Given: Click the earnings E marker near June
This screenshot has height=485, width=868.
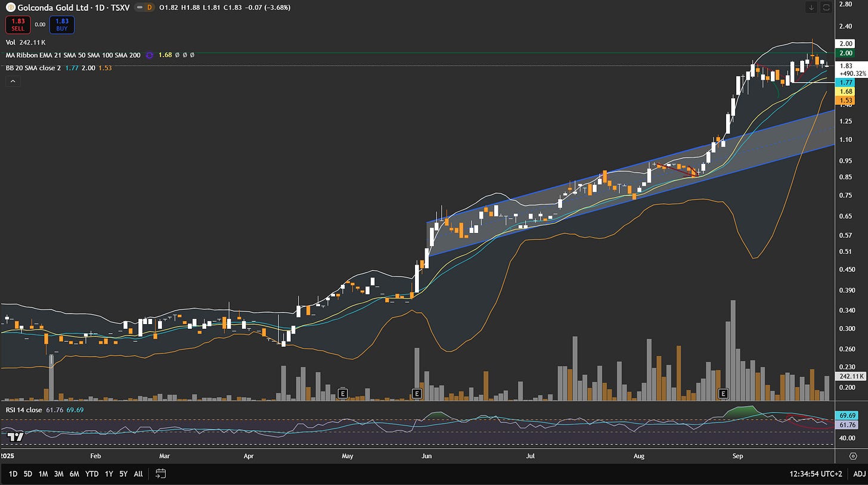Looking at the screenshot, I should pos(417,393).
